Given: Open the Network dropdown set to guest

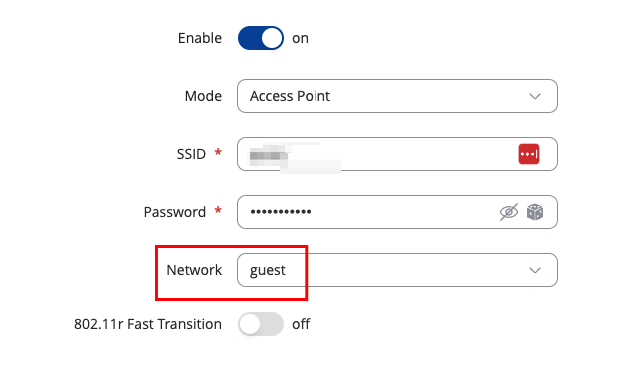Looking at the screenshot, I should (x=398, y=270).
